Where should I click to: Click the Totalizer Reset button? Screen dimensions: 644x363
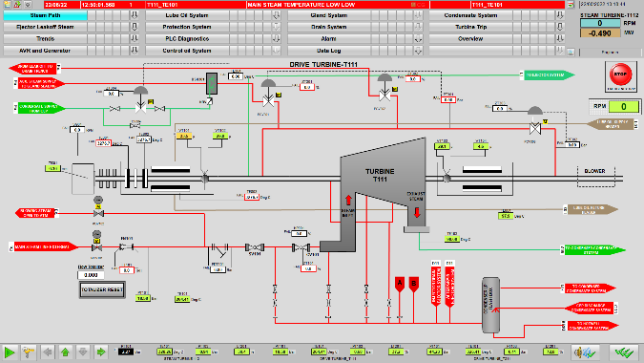click(x=102, y=289)
